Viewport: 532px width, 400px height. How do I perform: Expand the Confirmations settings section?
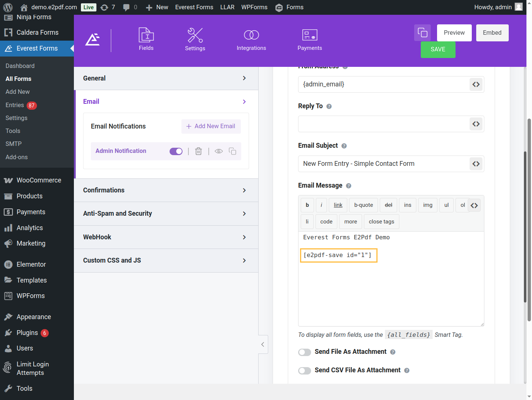coord(166,190)
